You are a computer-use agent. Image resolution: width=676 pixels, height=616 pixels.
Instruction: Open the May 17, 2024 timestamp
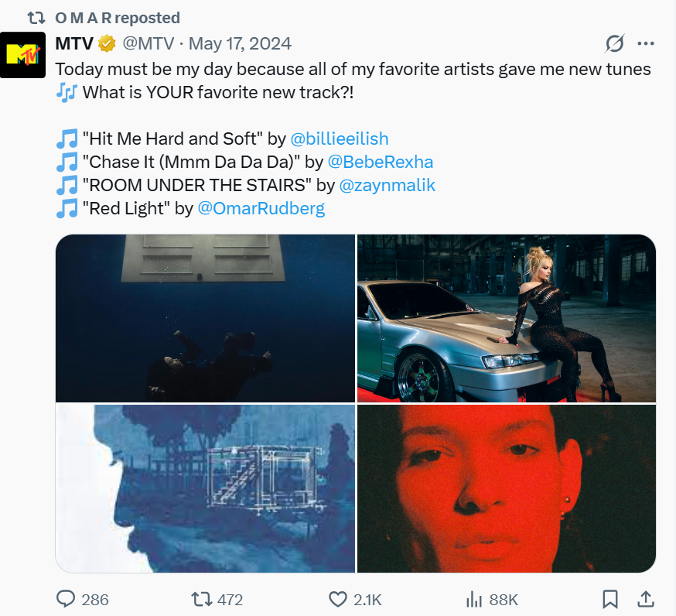point(240,43)
